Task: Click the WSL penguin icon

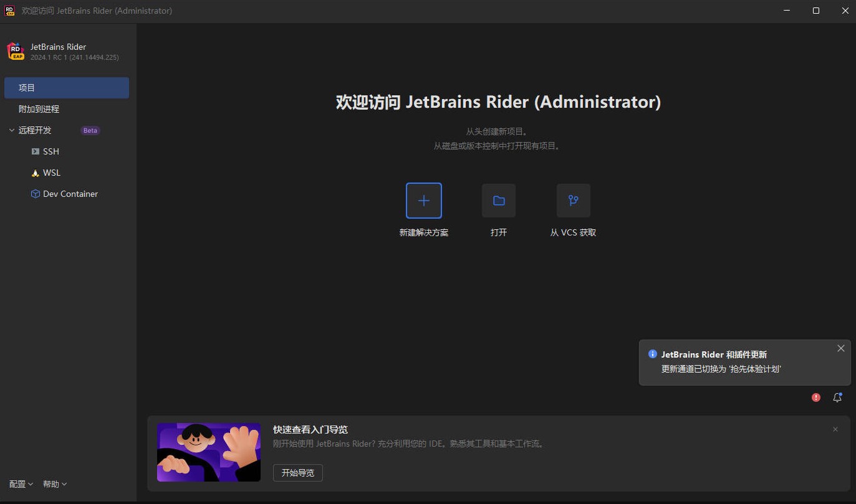Action: (x=36, y=173)
